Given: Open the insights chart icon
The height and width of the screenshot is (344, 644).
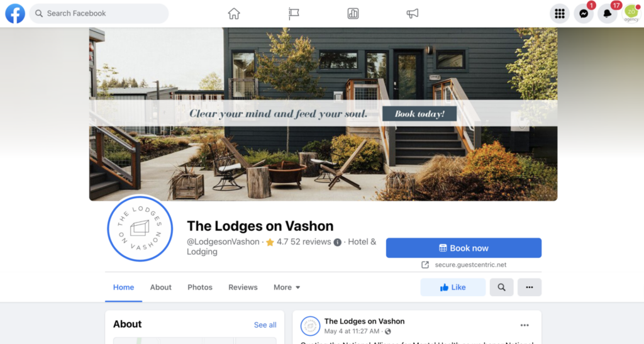Looking at the screenshot, I should (x=353, y=14).
